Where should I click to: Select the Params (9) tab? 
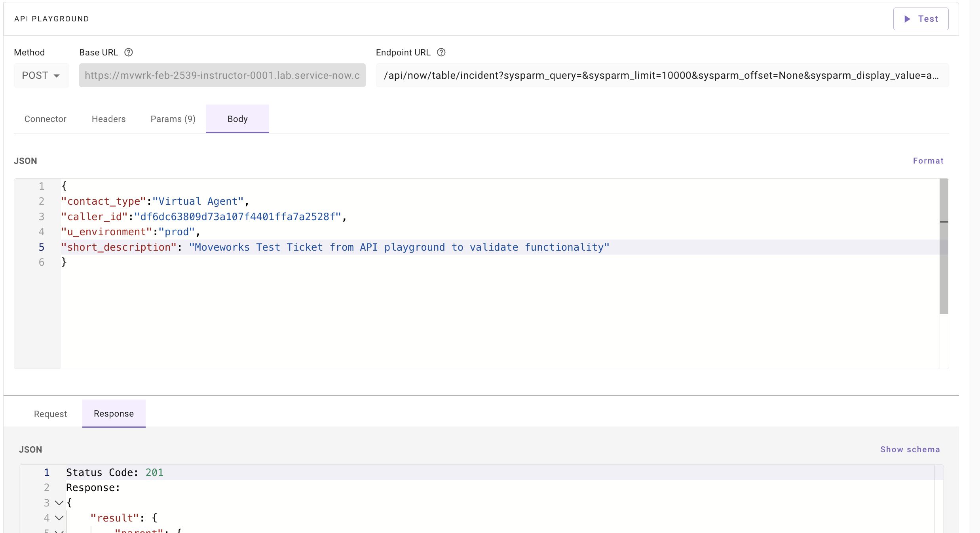pos(173,119)
